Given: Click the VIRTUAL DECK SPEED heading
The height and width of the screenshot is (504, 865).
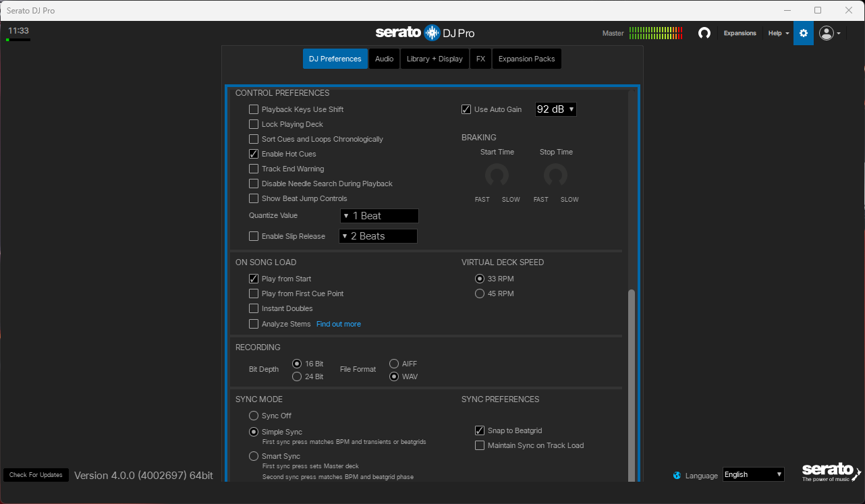Looking at the screenshot, I should coord(503,262).
